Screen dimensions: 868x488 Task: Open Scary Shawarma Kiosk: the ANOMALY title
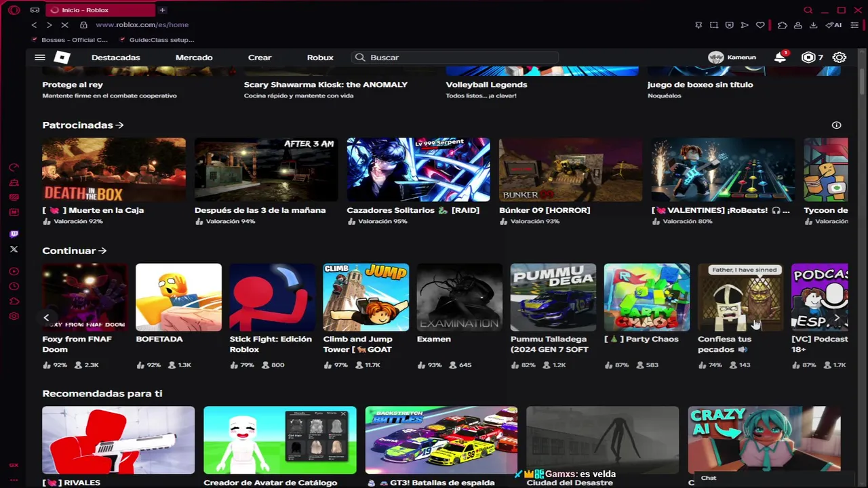[325, 85]
